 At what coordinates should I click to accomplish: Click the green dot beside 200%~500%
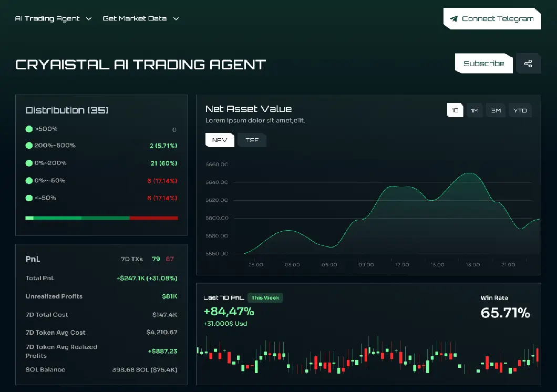(29, 146)
